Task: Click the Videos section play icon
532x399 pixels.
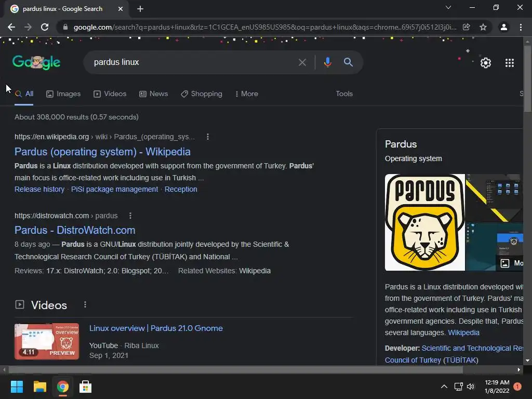Action: [20, 304]
